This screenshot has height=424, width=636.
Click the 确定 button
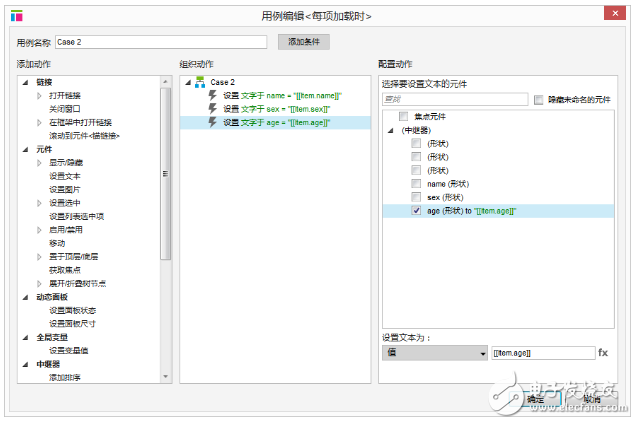[535, 399]
